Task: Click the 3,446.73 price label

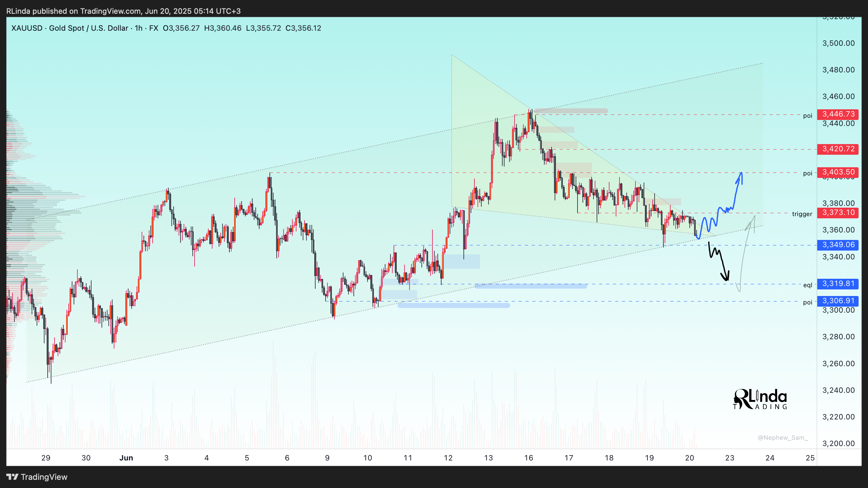Action: (x=838, y=114)
